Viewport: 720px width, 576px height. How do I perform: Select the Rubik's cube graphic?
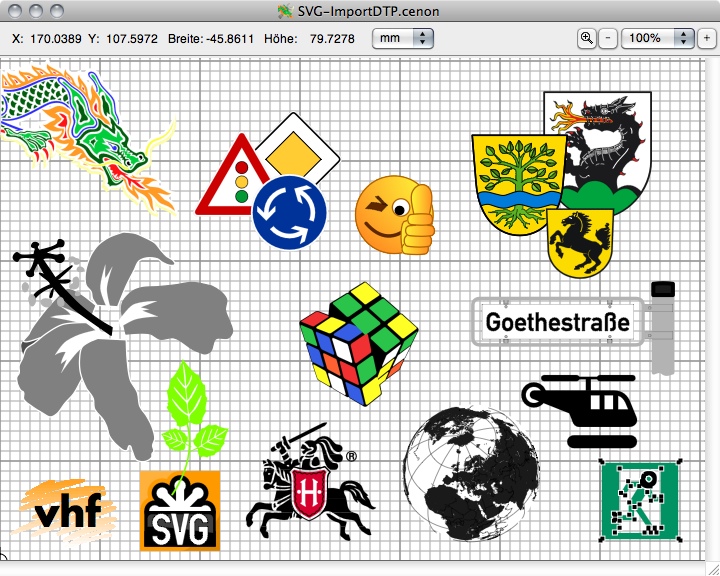click(359, 344)
